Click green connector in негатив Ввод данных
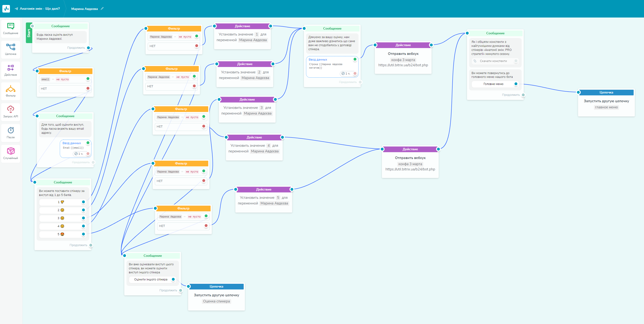Viewport: 644px width, 324px height. (x=355, y=59)
